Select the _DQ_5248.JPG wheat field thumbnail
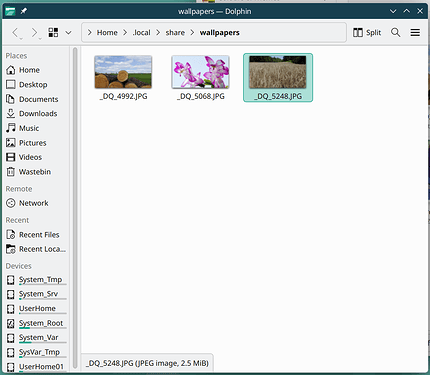This screenshot has height=375, width=430. 278,72
